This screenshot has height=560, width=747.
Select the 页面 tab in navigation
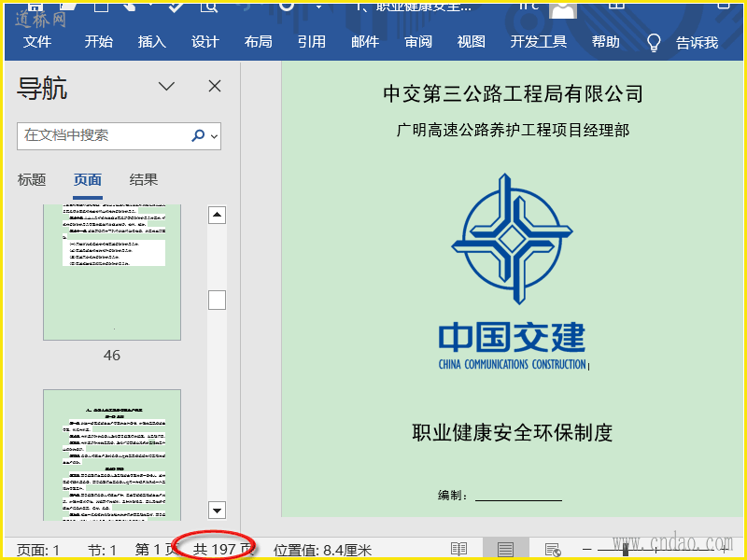pos(88,179)
